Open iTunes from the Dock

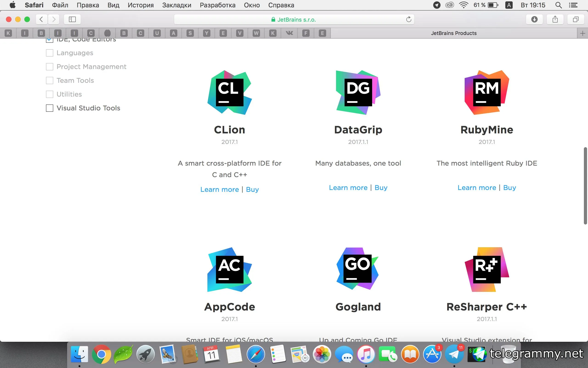(x=366, y=354)
